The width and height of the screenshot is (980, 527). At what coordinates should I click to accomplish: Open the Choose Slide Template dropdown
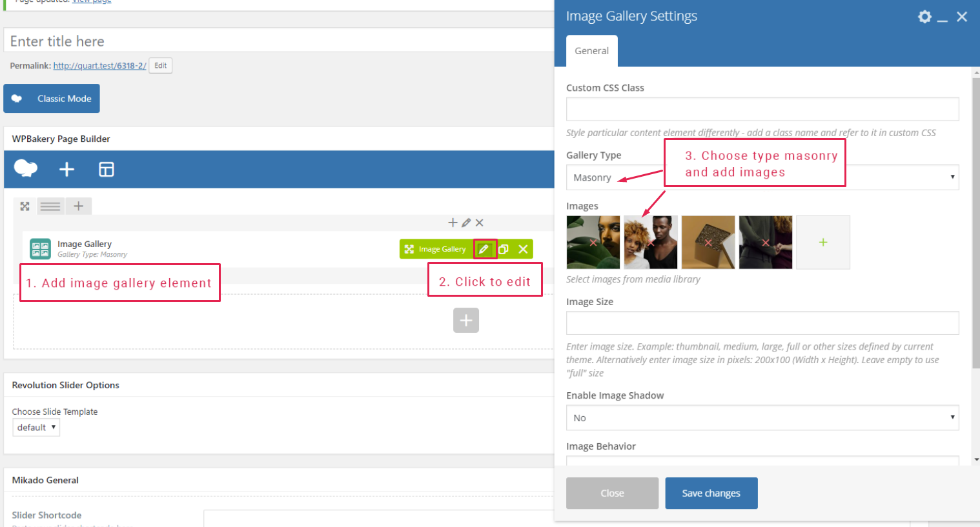coord(36,428)
